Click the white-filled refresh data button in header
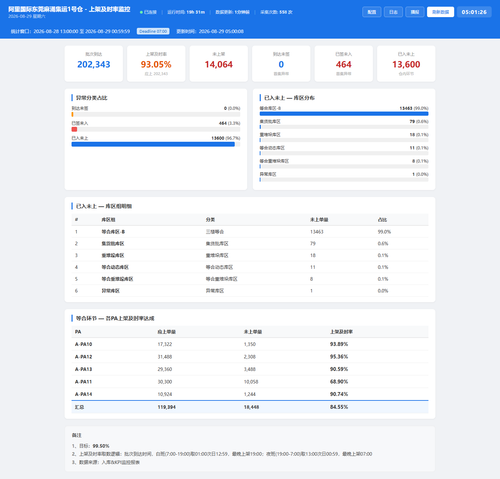This screenshot has width=500, height=479. [440, 12]
